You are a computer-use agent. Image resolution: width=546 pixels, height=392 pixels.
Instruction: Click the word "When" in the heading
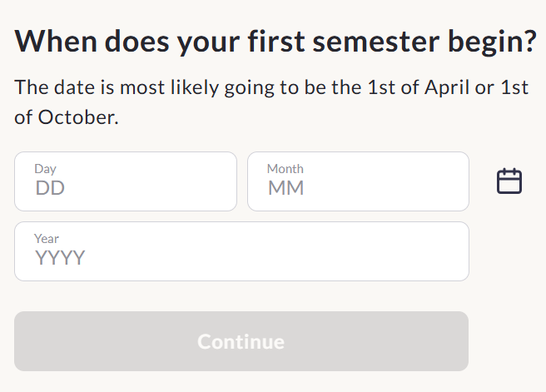56,41
